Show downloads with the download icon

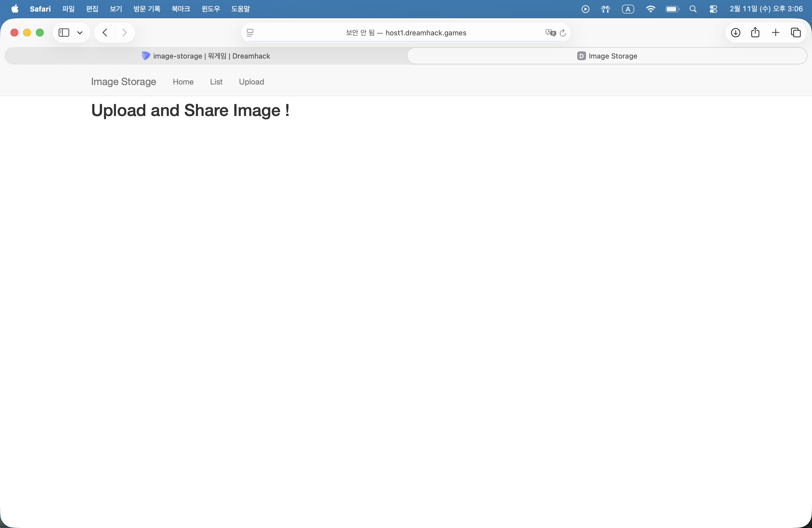click(x=735, y=33)
